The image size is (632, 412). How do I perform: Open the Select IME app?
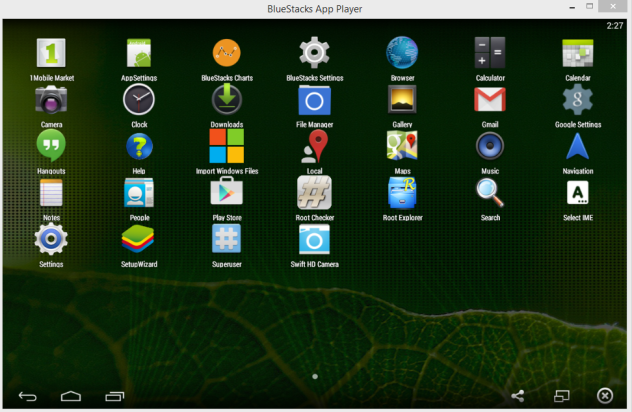[578, 193]
